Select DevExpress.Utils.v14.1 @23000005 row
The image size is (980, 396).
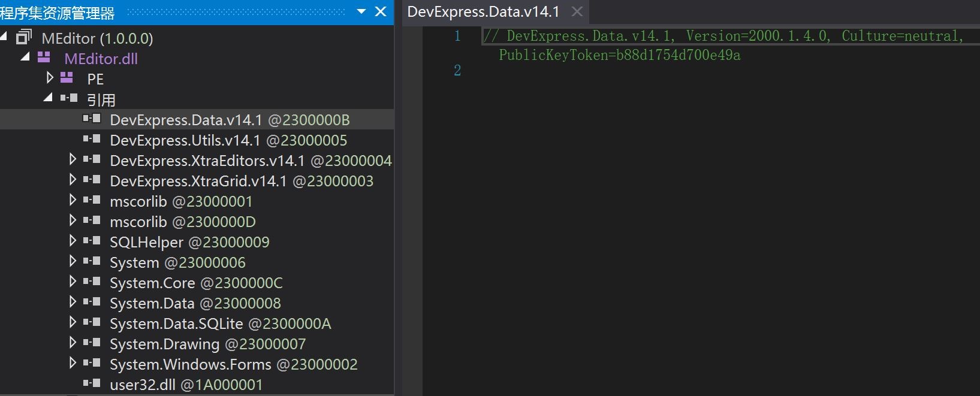pyautogui.click(x=228, y=140)
